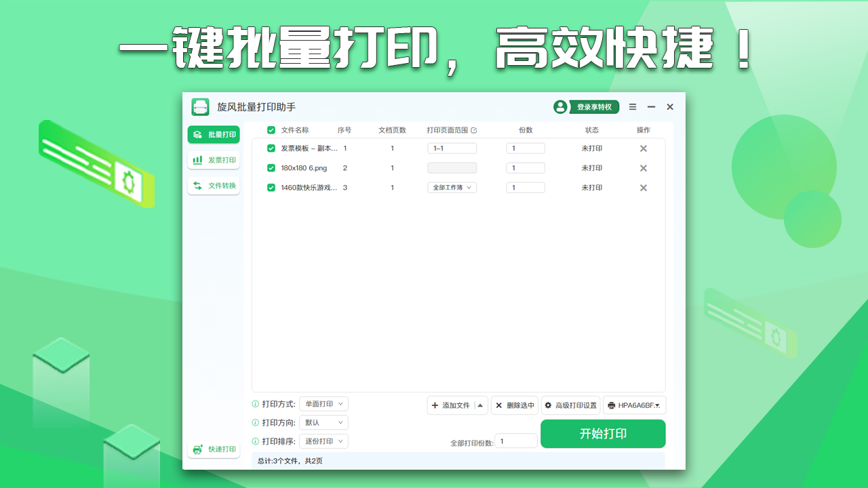
Task: Open the hamburger menu at top right
Action: click(x=632, y=106)
